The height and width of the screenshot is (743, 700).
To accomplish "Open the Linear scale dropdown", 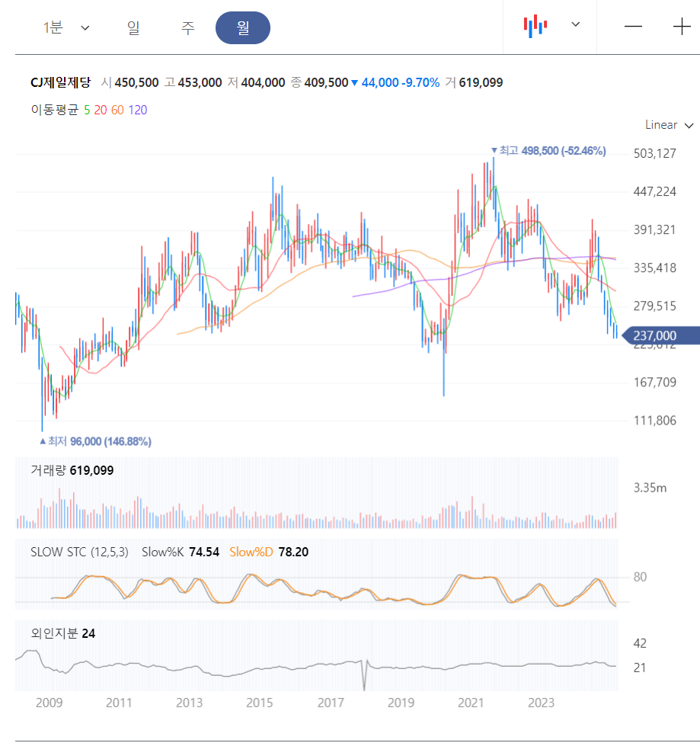I will tap(670, 125).
